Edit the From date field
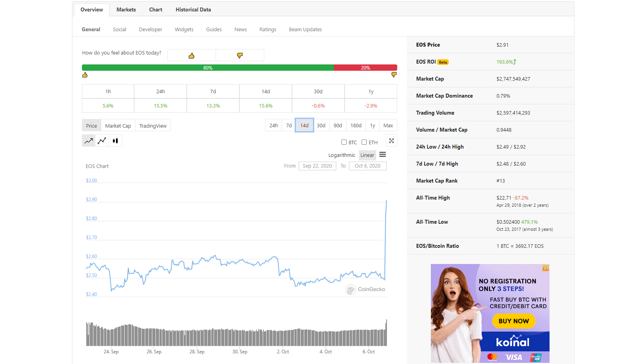635x364 pixels. point(317,166)
